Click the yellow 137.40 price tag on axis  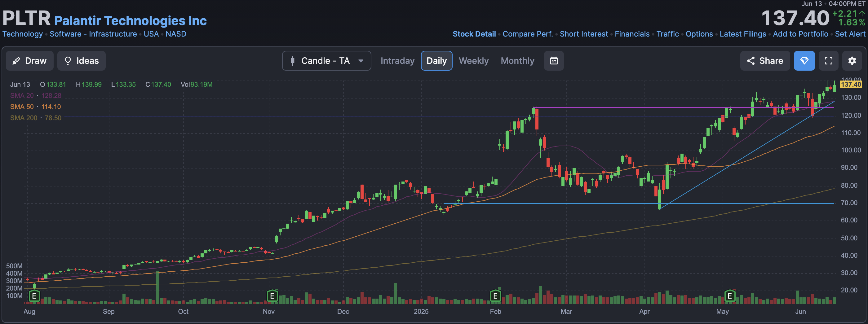pos(850,85)
